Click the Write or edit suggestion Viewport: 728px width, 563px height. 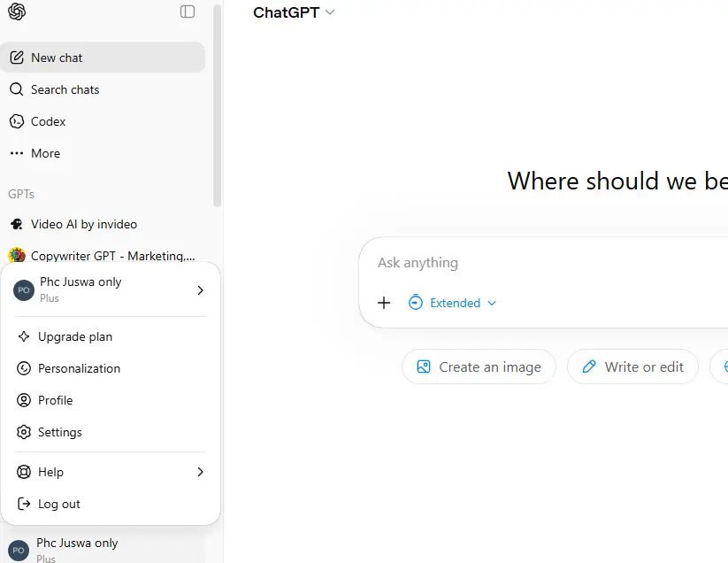632,367
